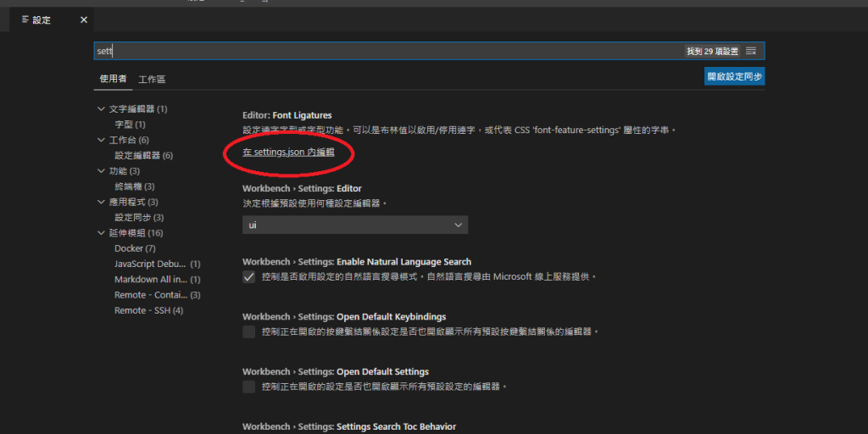
Task: Toggle Enable Natural Language Search checkbox
Action: point(249,276)
